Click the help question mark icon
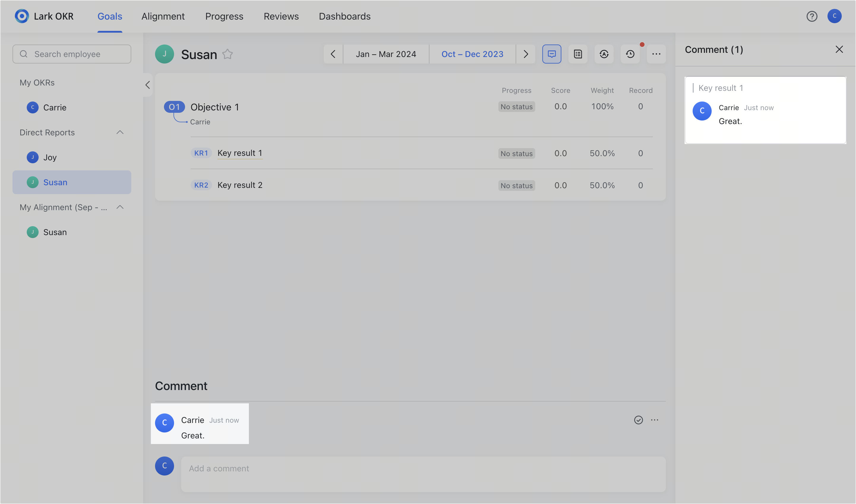Viewport: 856px width, 504px height. (812, 16)
